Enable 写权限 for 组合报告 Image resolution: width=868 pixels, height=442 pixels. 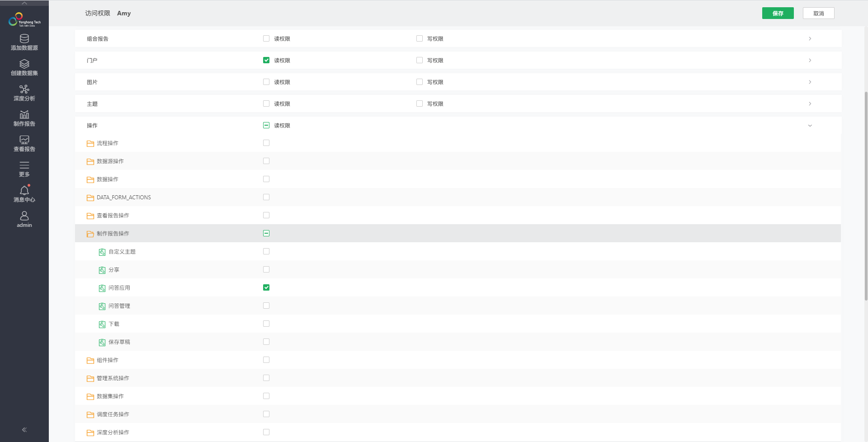pyautogui.click(x=420, y=38)
